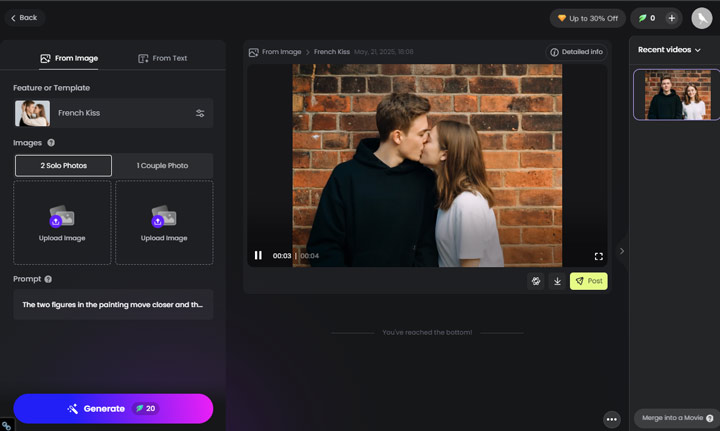Click the regenerate icon below the video

coord(536,281)
